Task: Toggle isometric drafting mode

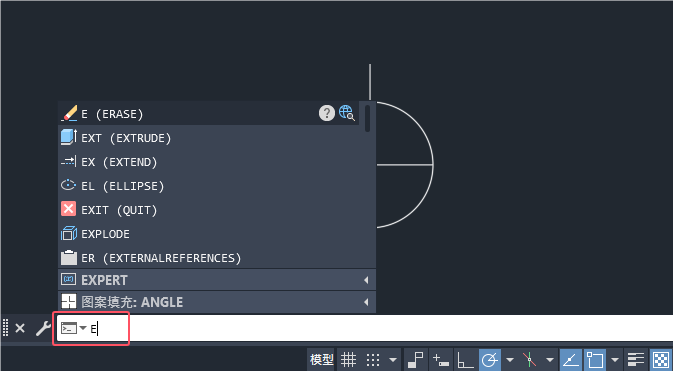Action: tap(529, 359)
